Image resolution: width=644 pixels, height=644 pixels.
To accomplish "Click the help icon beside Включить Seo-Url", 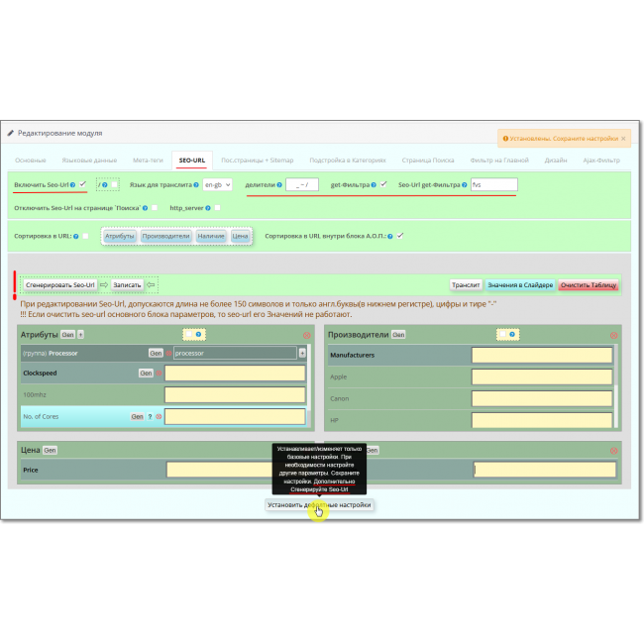I will tap(72, 185).
